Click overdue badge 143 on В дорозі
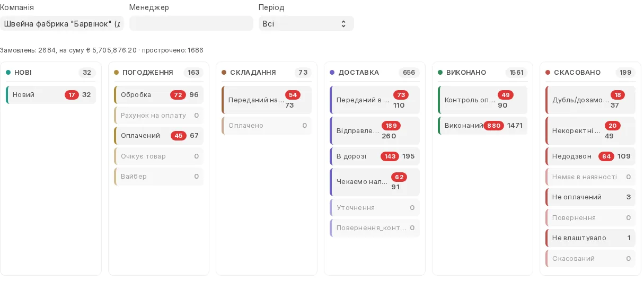This screenshot has width=644, height=281. coord(390,156)
